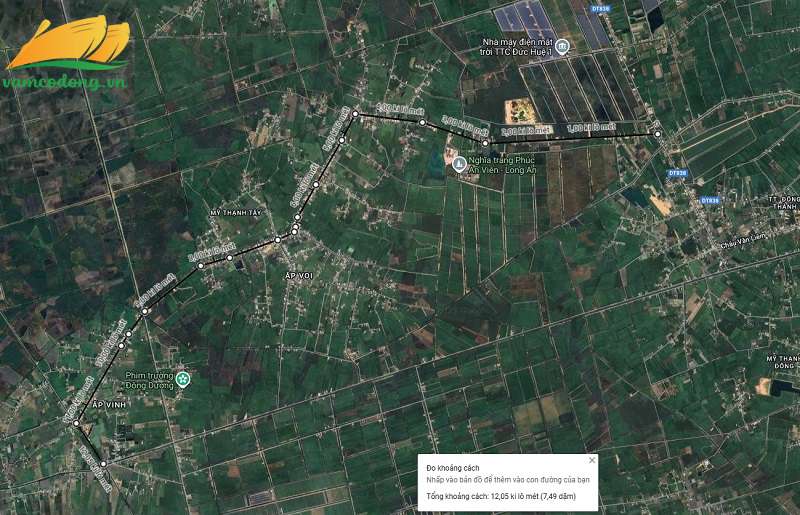Open the Phim trường Đông Dương green marker
The height and width of the screenshot is (515, 800).
(x=183, y=379)
